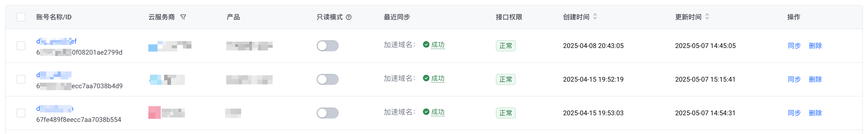
Task: Click normal permission tag in second row
Action: click(506, 79)
